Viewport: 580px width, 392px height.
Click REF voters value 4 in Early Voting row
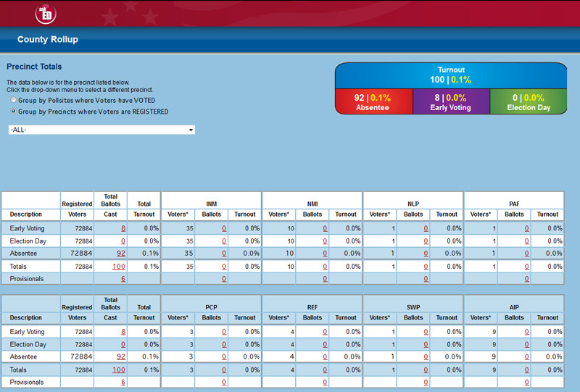click(x=292, y=332)
